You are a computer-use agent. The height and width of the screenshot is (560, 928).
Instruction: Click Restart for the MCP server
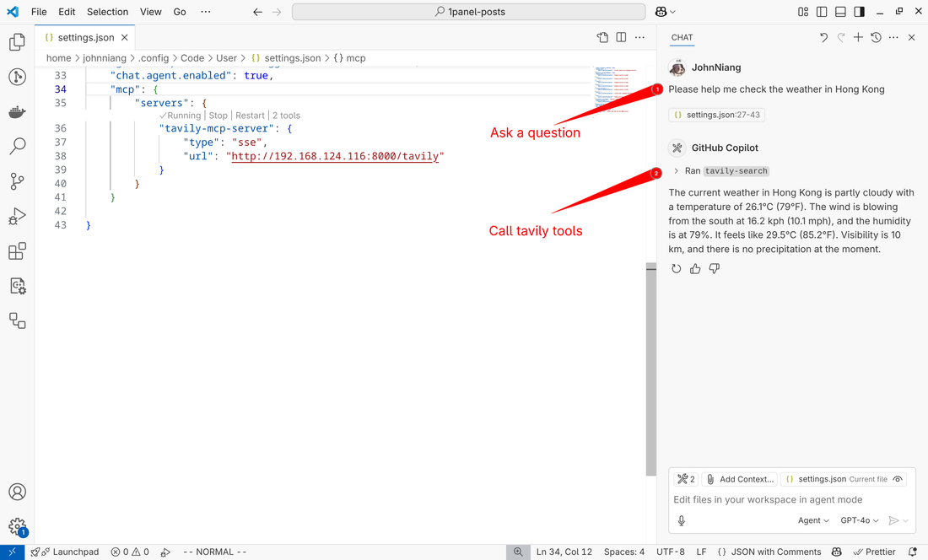250,116
